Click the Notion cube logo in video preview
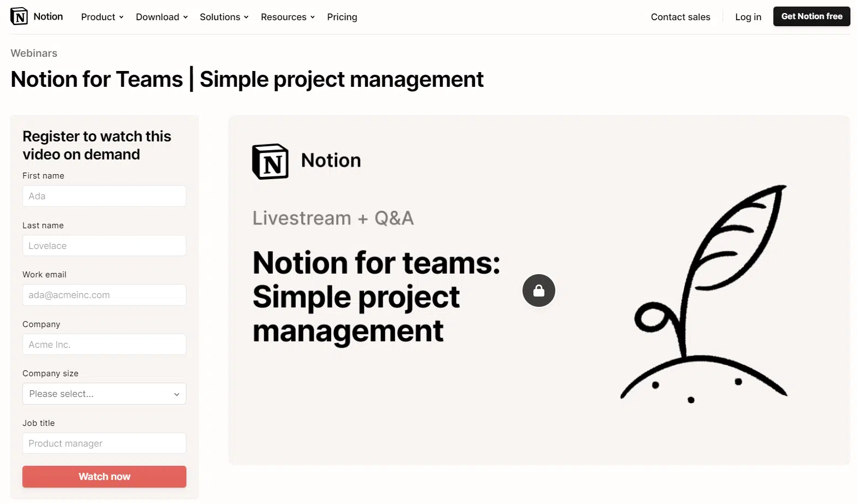The height and width of the screenshot is (504, 857). point(270,162)
